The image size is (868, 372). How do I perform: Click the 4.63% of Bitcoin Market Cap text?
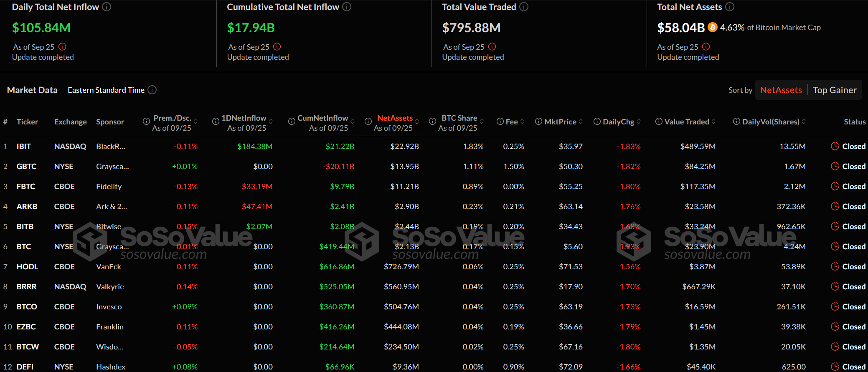pyautogui.click(x=770, y=27)
